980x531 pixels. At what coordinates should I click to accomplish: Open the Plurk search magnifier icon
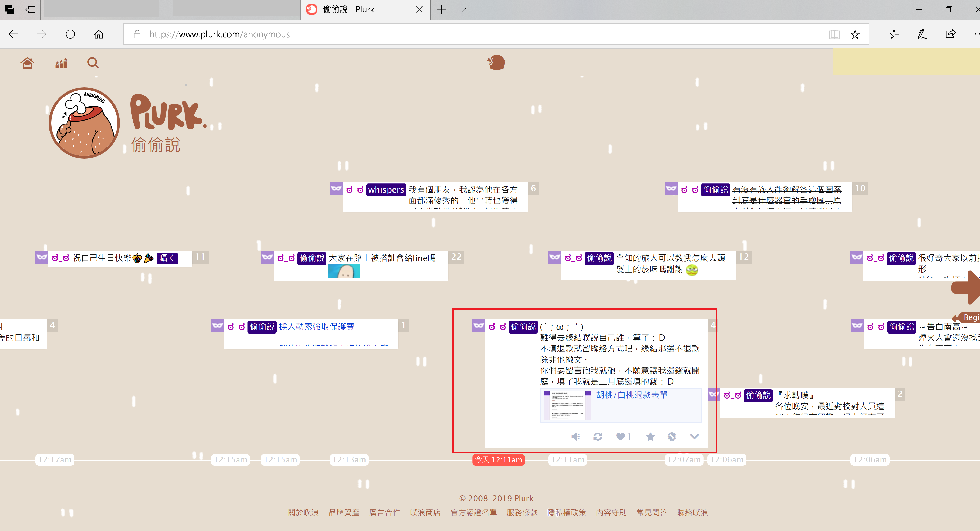click(x=93, y=63)
